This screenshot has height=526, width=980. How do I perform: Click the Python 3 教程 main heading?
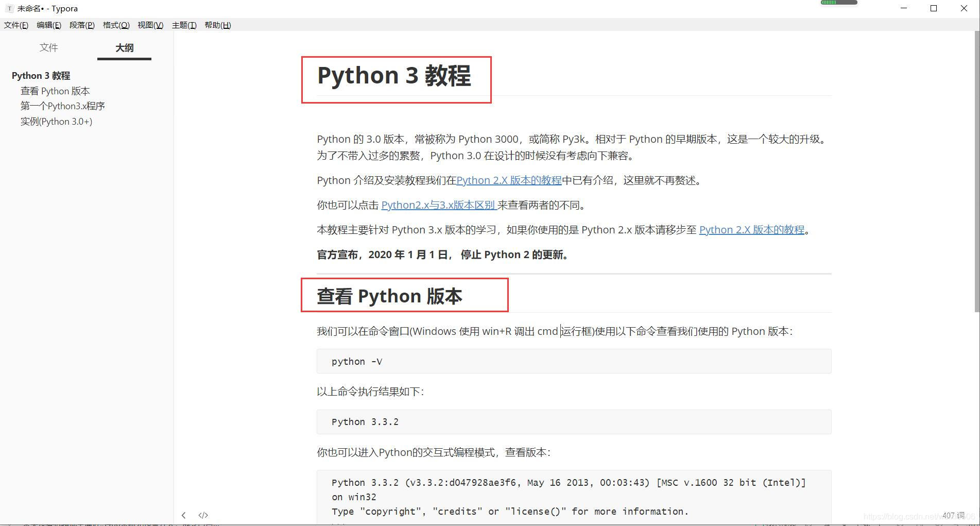394,76
